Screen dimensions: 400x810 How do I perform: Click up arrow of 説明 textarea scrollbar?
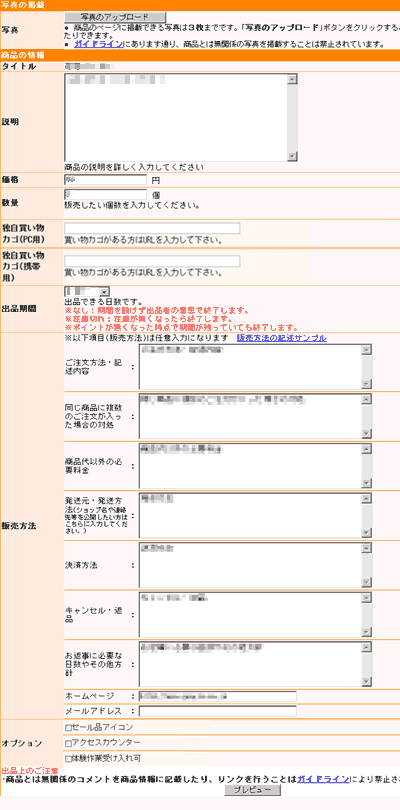point(293,80)
